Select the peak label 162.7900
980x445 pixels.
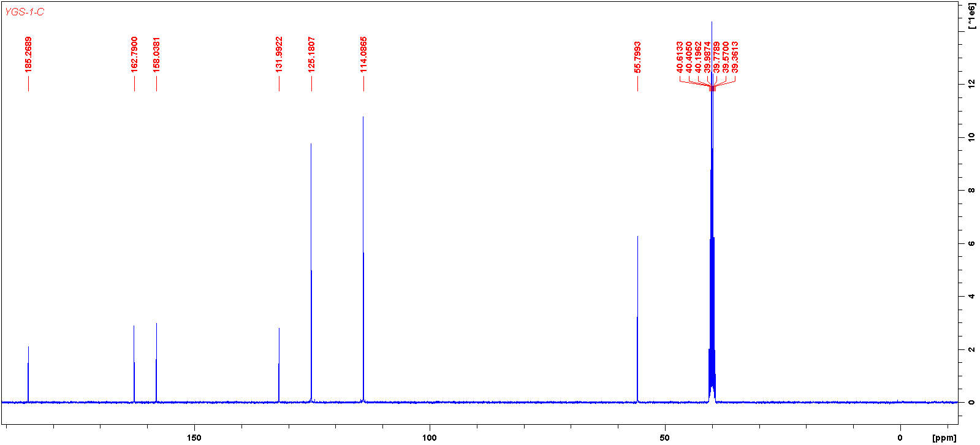point(134,55)
